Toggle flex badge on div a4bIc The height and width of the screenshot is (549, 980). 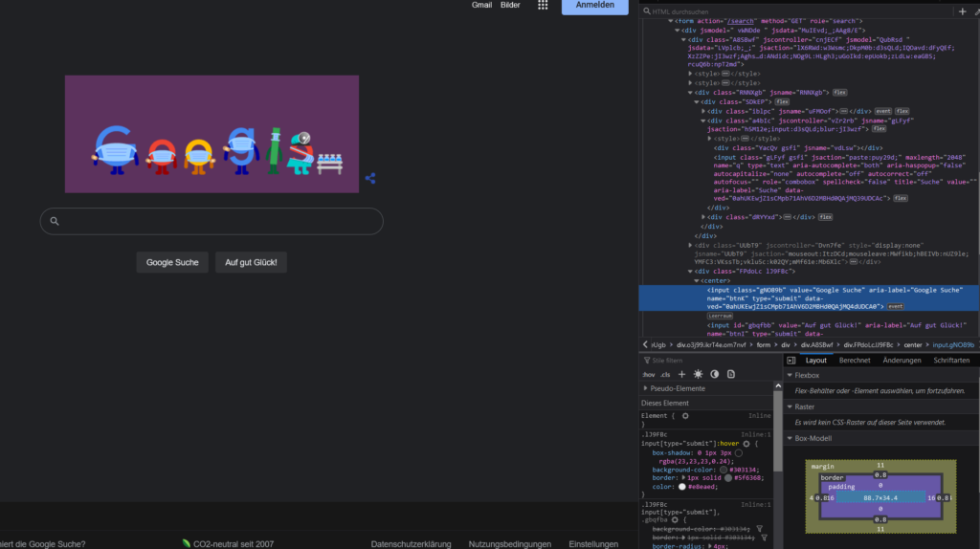[879, 129]
